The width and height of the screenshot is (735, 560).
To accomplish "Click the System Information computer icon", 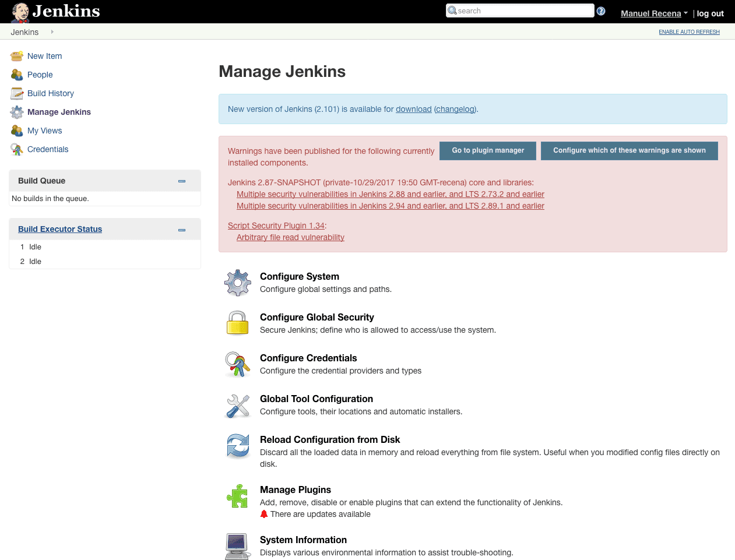I will [237, 546].
